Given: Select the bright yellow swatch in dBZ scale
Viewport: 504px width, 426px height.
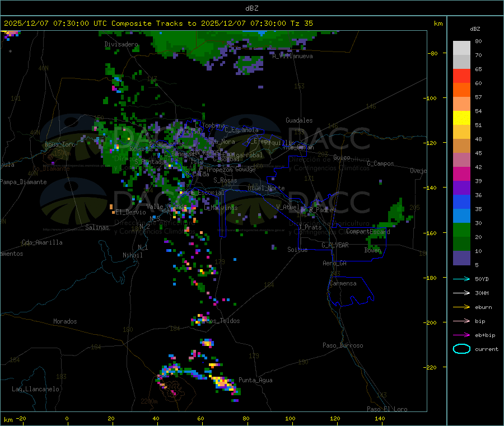Looking at the screenshot, I should pos(461,118).
